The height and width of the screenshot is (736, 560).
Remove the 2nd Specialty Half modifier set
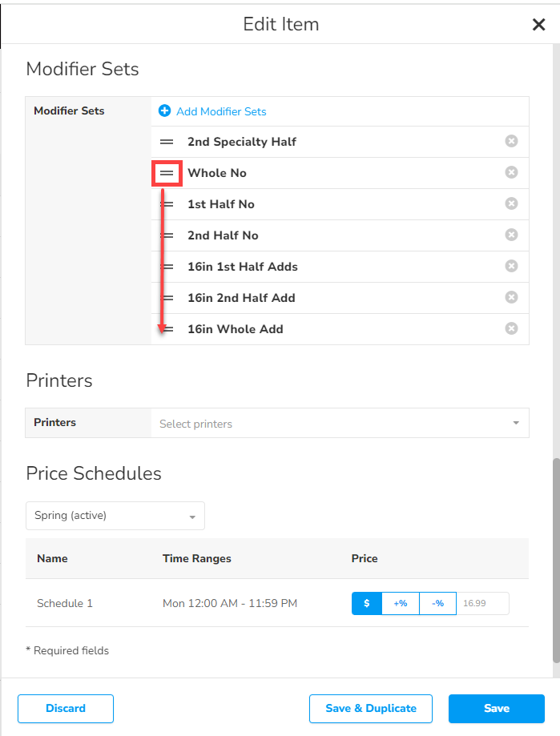point(511,141)
